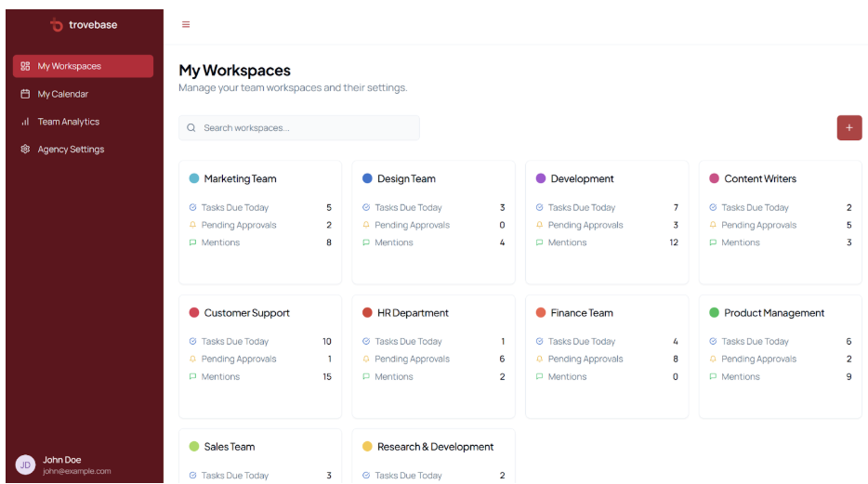The width and height of the screenshot is (868, 484).
Task: Toggle the hamburger sidebar menu icon
Action: coord(186,24)
